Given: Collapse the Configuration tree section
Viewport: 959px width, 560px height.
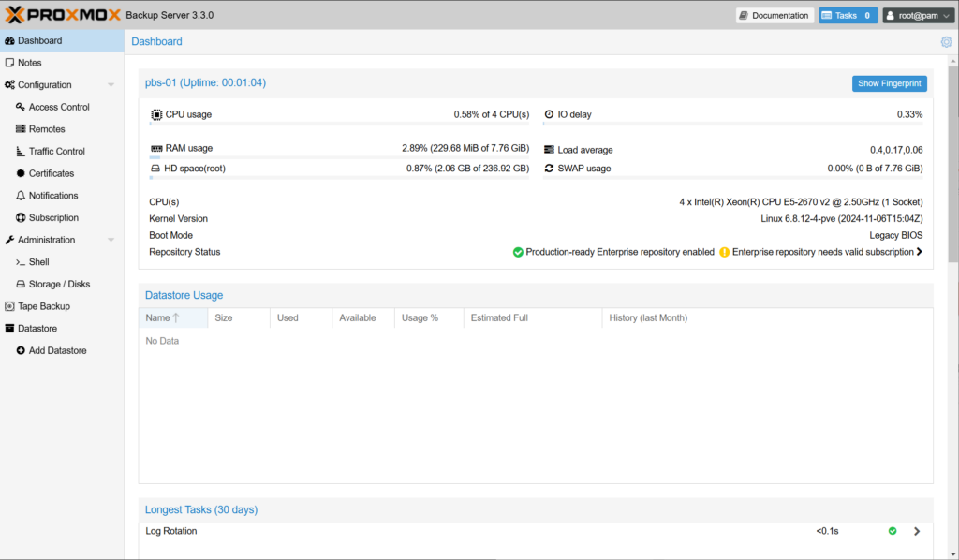Looking at the screenshot, I should point(111,85).
